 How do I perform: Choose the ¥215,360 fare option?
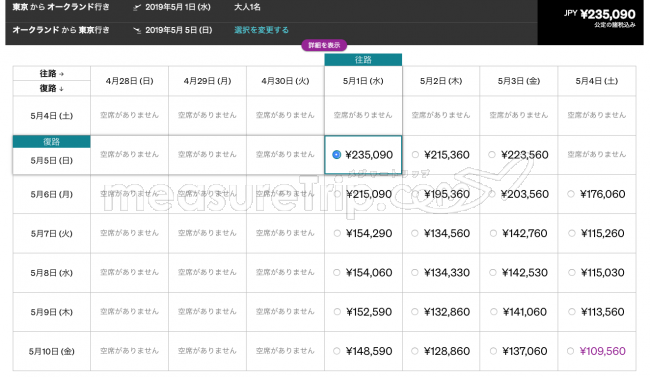tap(415, 155)
